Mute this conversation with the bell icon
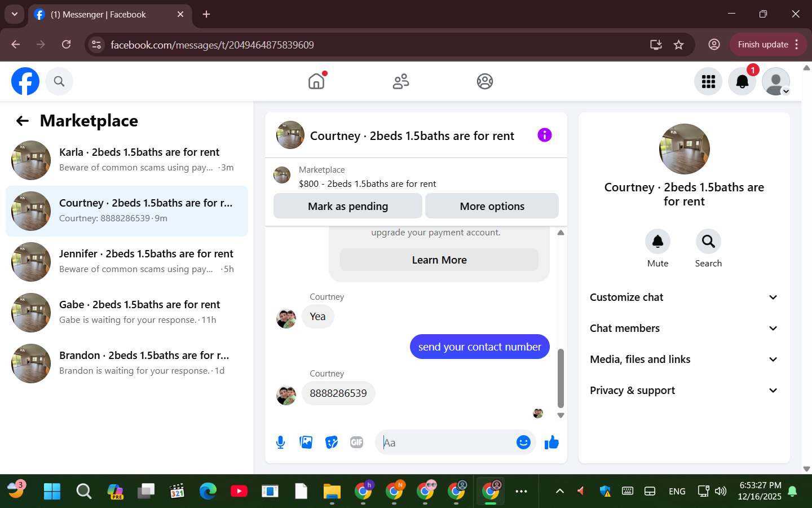The width and height of the screenshot is (812, 508). [x=657, y=242]
